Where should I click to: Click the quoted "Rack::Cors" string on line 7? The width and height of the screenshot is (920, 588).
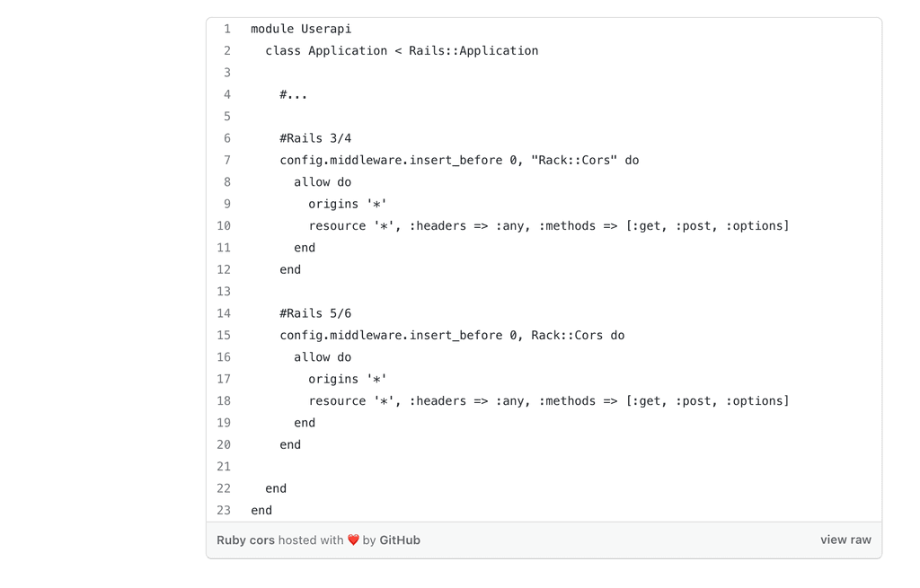(x=574, y=161)
